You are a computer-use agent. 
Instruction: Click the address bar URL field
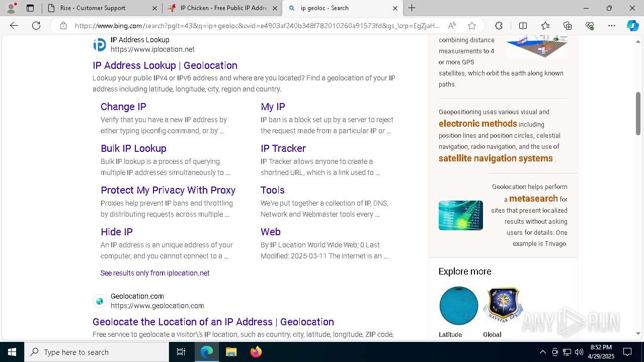257,26
